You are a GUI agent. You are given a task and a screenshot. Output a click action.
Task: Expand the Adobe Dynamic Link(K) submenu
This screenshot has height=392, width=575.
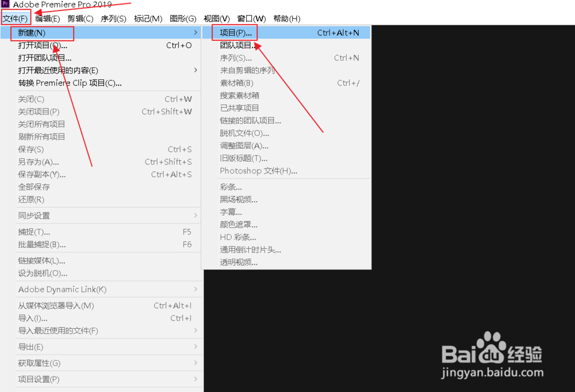pos(53,289)
